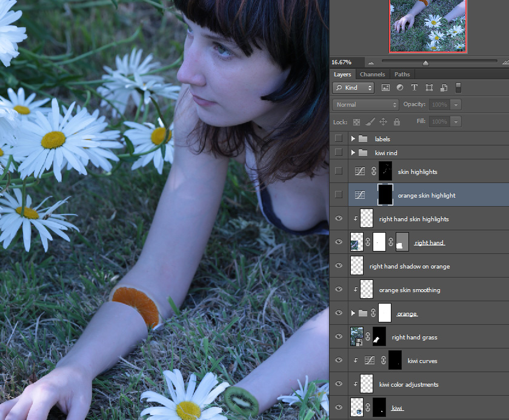Image resolution: width=509 pixels, height=420 pixels.
Task: Filter layers by shape layers icon
Action: [x=429, y=88]
